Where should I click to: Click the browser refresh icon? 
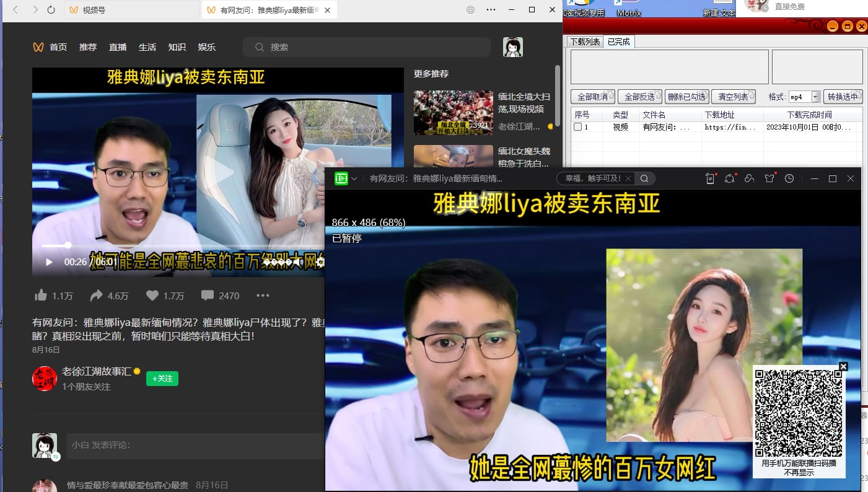point(51,10)
